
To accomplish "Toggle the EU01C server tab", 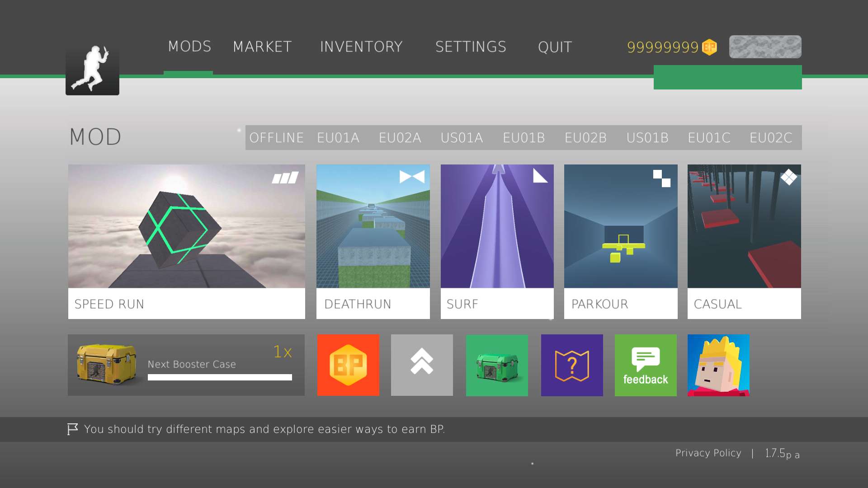I will (x=709, y=137).
